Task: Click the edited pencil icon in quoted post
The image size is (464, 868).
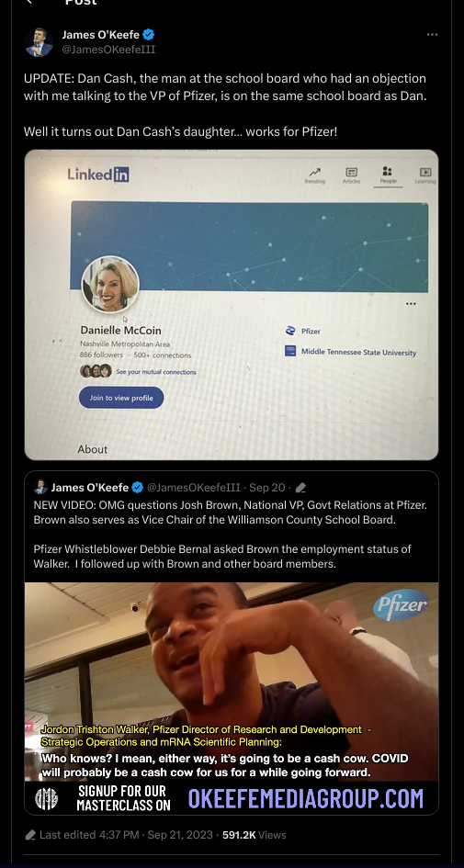Action: tap(300, 488)
